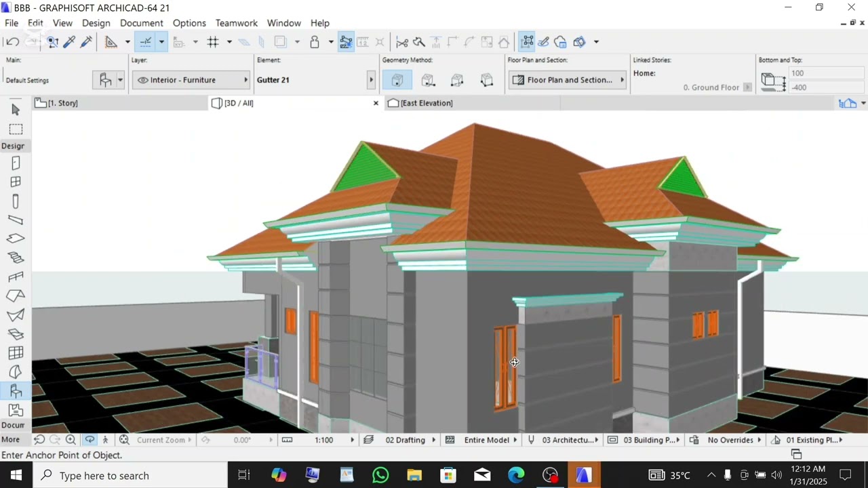Click the Pick Up Parameters eyedropper icon

pyautogui.click(x=69, y=42)
